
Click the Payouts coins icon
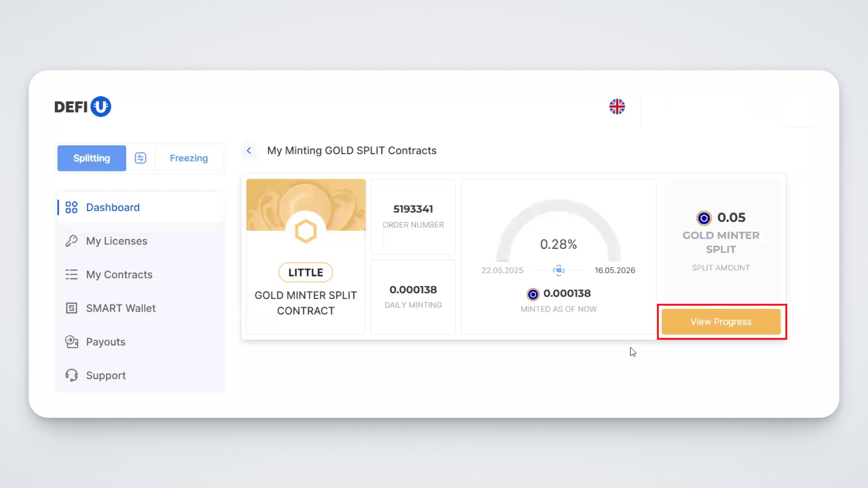pos(71,342)
